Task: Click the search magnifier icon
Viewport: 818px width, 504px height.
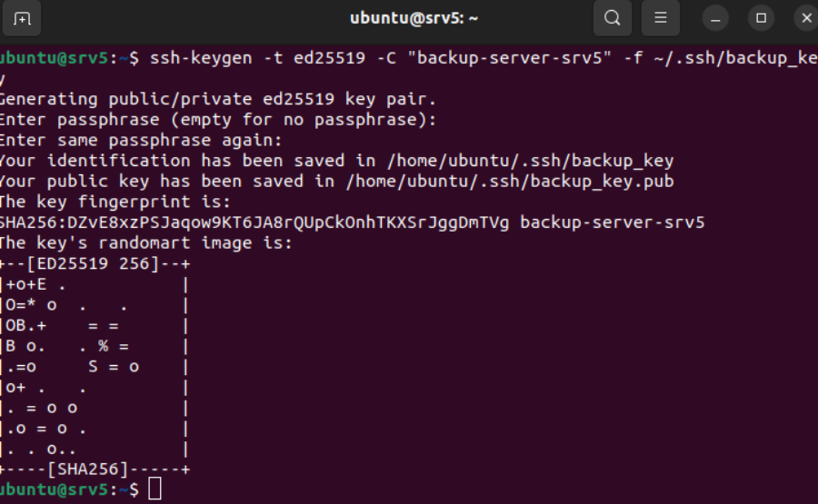Action: [x=613, y=18]
